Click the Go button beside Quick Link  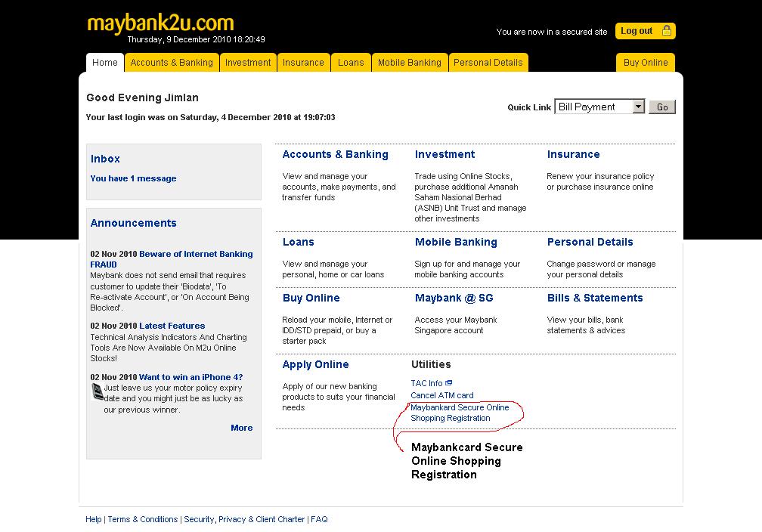tap(661, 107)
